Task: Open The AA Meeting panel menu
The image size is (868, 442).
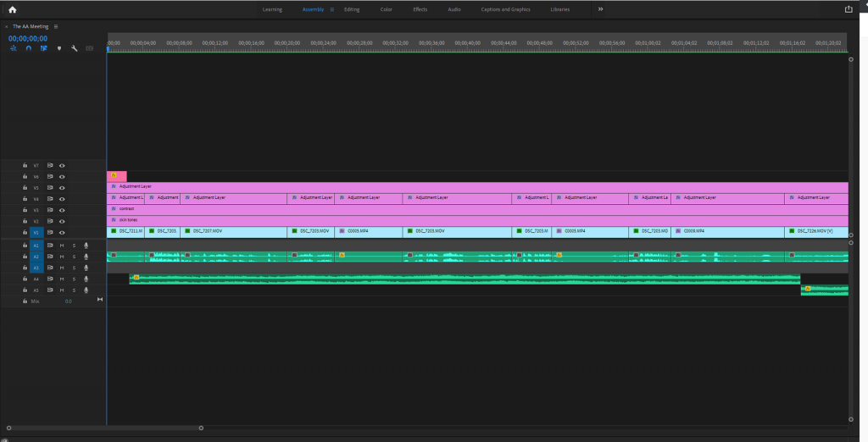Action: tap(56, 26)
